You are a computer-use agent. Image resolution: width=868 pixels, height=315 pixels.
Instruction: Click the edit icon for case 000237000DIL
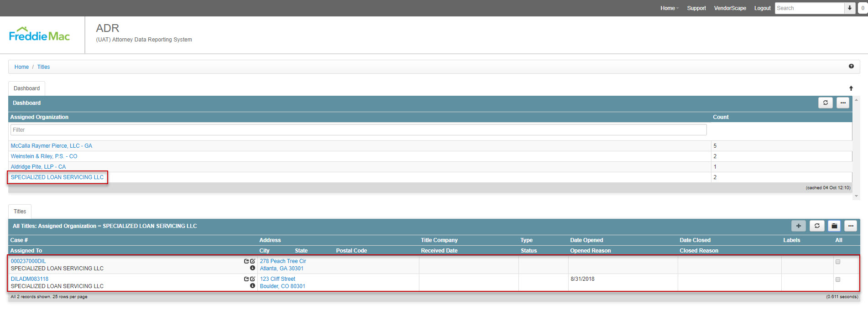pos(252,261)
